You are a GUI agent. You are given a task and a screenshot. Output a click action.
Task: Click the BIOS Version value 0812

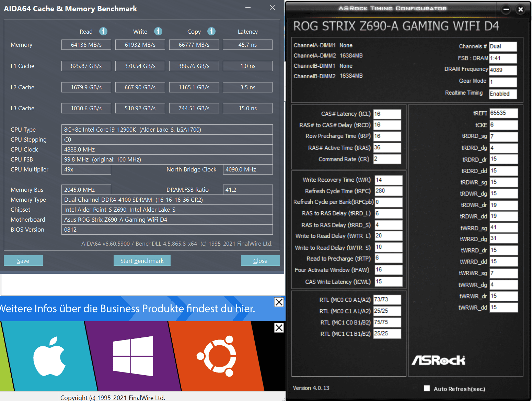(x=167, y=230)
